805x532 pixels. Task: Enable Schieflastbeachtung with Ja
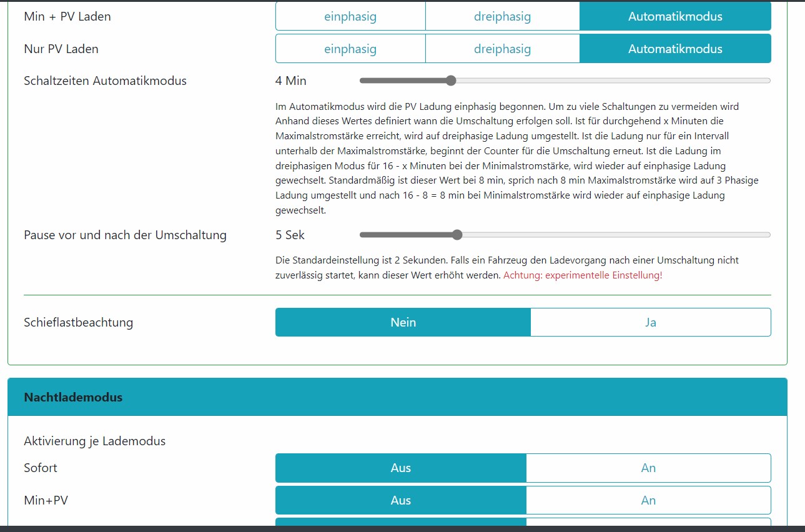[x=651, y=322]
